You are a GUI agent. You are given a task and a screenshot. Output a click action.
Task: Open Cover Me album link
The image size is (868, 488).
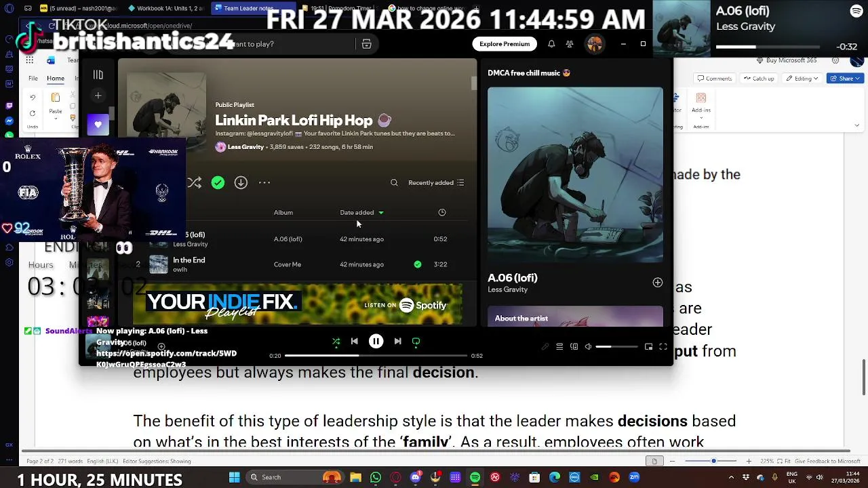coord(288,264)
